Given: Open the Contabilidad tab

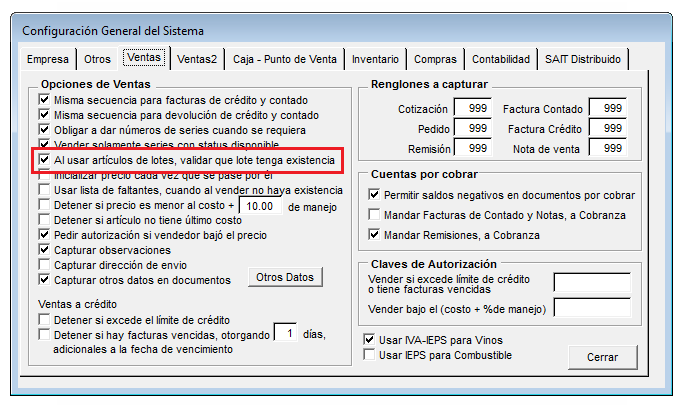Looking at the screenshot, I should point(501,59).
